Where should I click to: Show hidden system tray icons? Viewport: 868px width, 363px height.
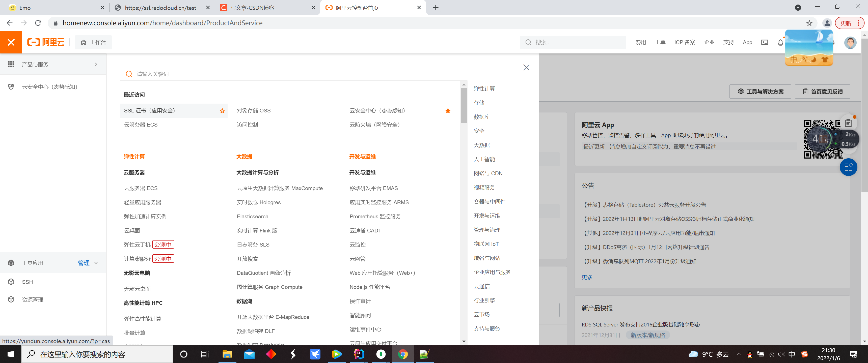(x=739, y=354)
